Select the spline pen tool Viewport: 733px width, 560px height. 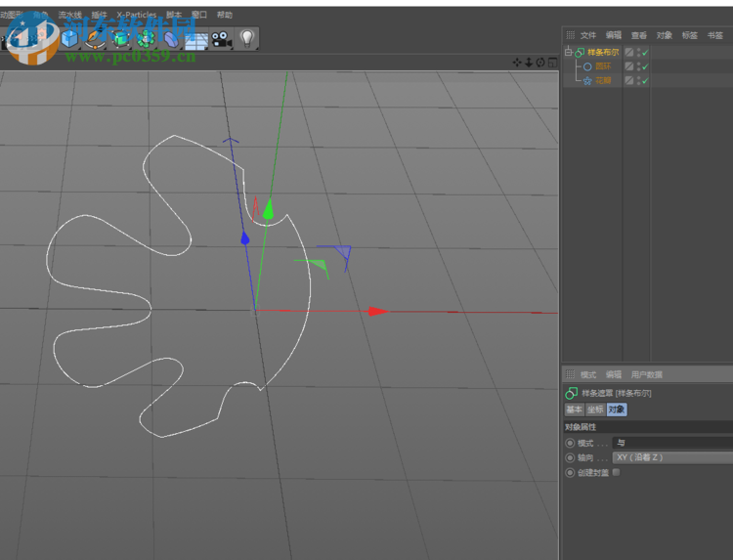[x=95, y=39]
